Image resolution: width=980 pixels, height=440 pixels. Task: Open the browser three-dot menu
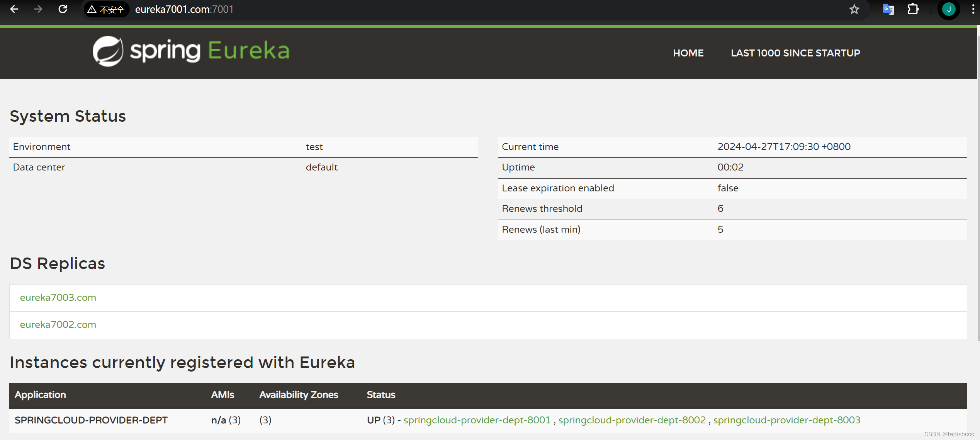pos(973,9)
